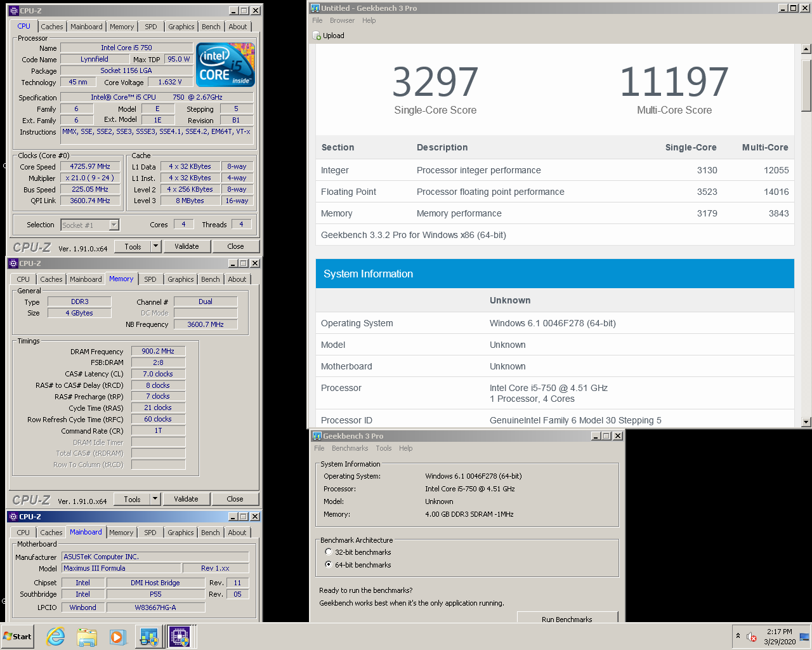Click the CPU-Z taskbar icon

180,637
